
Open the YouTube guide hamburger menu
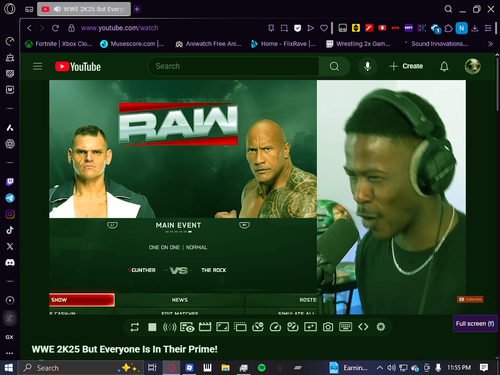(x=37, y=66)
